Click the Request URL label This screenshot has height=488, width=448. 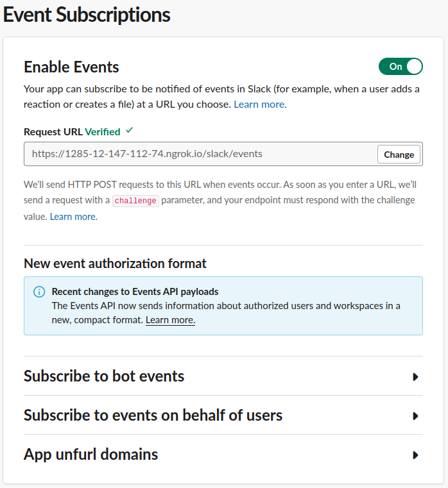coord(53,132)
